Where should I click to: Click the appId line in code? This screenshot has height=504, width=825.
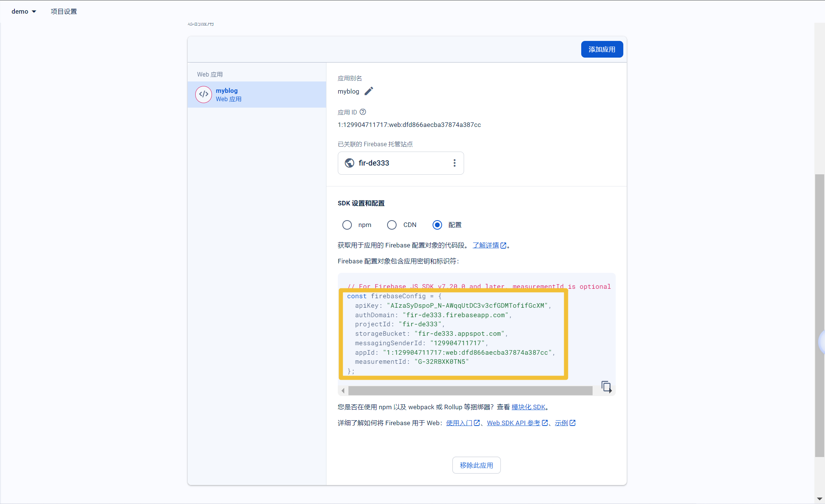pyautogui.click(x=455, y=352)
